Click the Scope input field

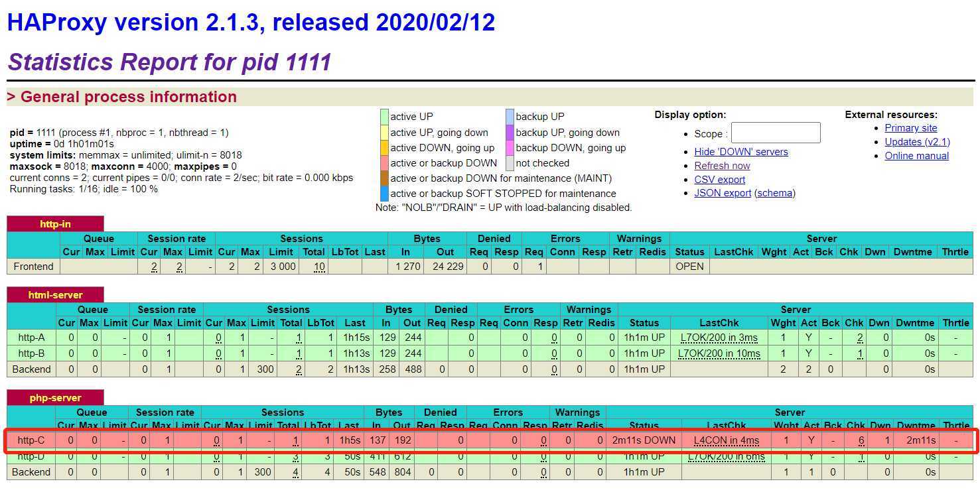(776, 133)
